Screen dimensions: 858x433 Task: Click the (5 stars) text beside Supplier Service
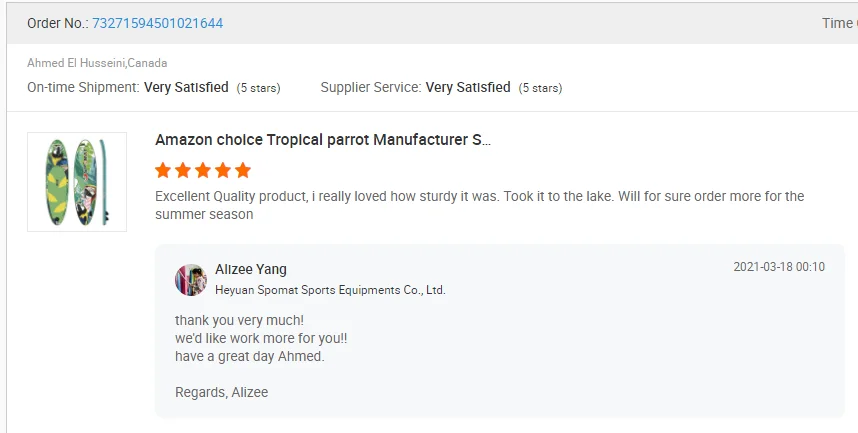click(540, 88)
